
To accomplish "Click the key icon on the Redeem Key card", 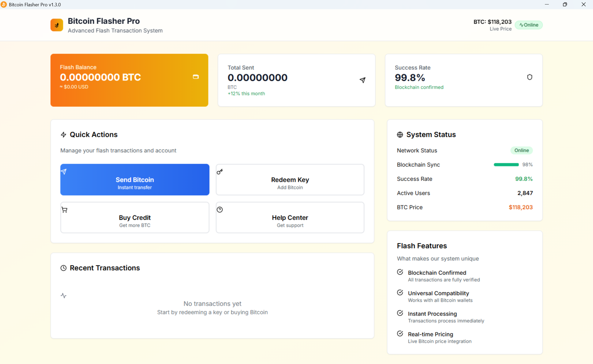I will coord(220,172).
